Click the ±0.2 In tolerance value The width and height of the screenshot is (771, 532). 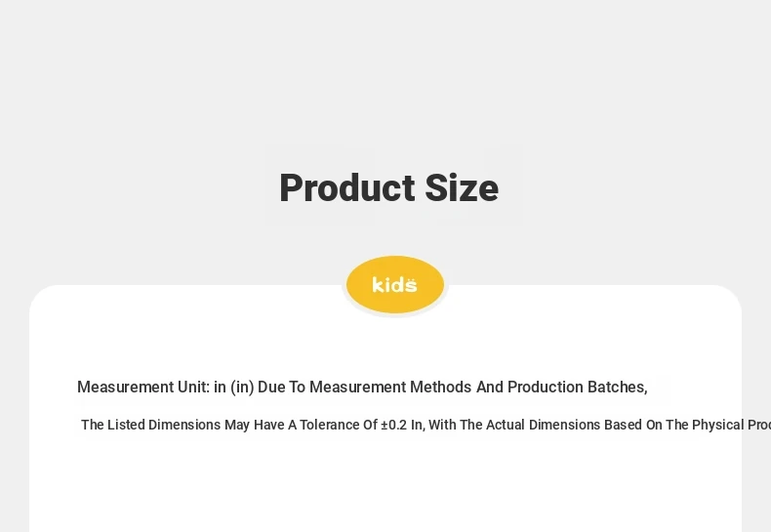[402, 425]
